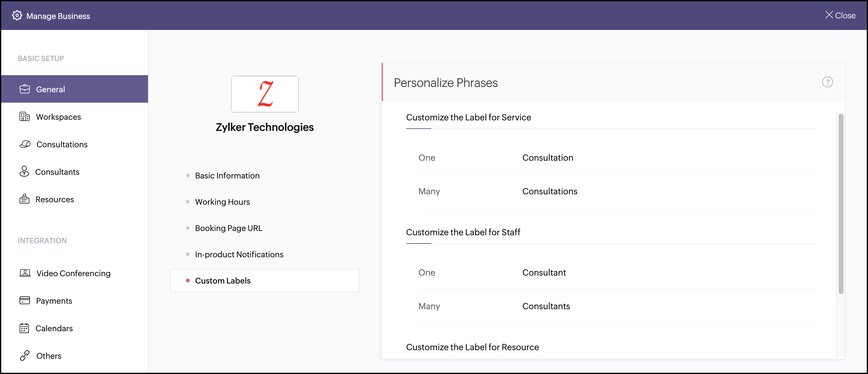Open the help question mark icon
Viewport: 868px width, 374px height.
pyautogui.click(x=827, y=82)
